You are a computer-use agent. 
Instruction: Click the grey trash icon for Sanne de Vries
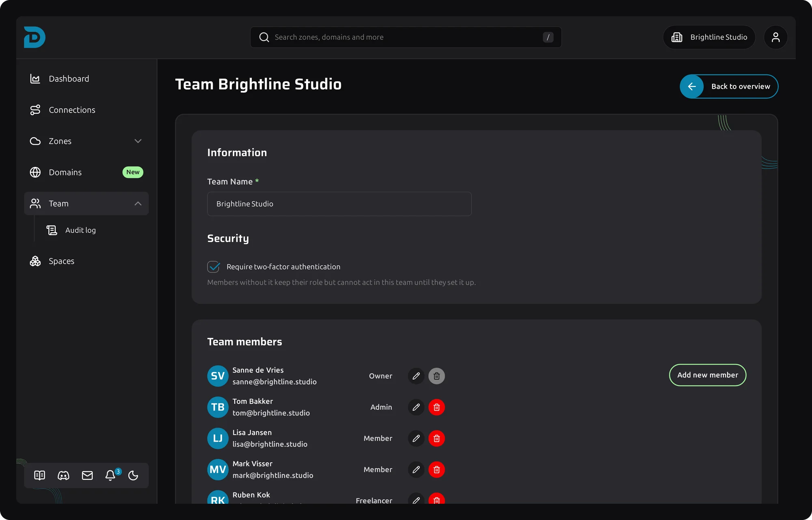tap(436, 376)
